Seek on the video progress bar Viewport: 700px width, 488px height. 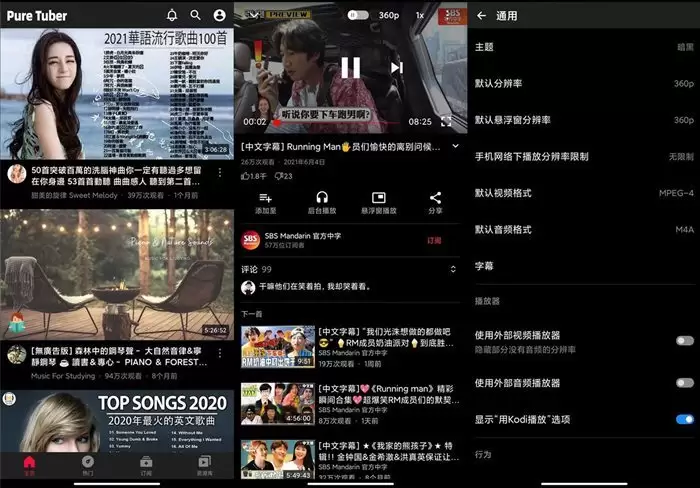[338, 122]
